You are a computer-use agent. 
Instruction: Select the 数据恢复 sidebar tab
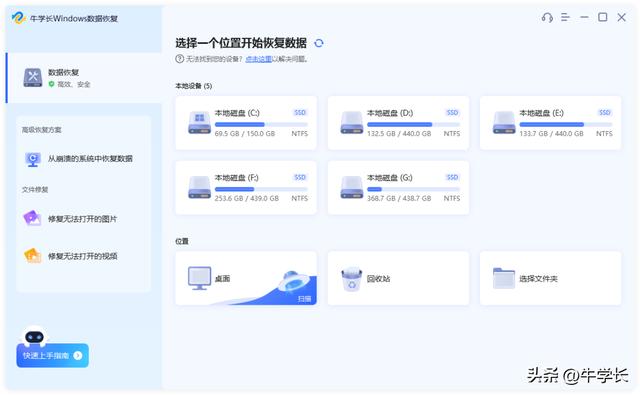[84, 78]
